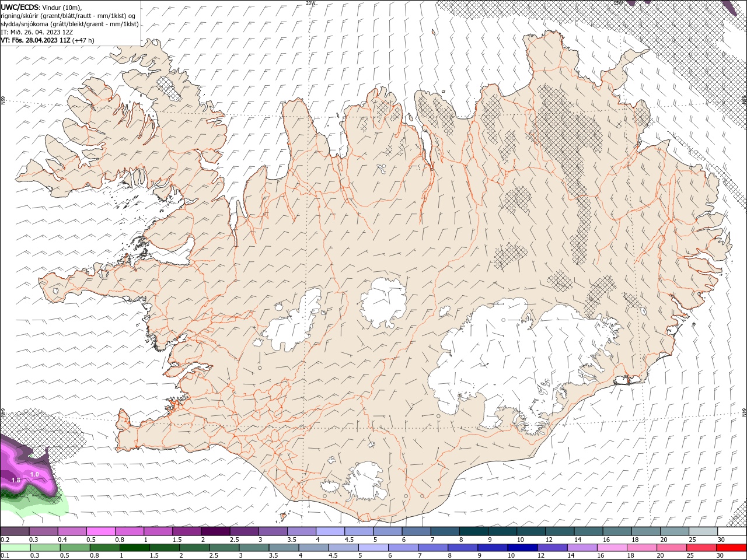Click the 'slydda/snjókoma (grátt/bleikt/grænt - mm/1klst)' line

tap(69, 23)
